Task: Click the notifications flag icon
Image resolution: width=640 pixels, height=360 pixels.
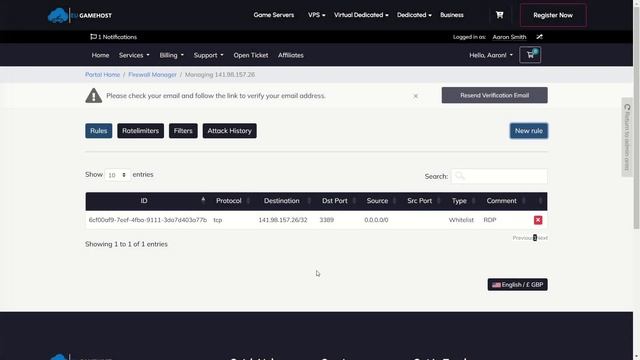Action: click(93, 37)
